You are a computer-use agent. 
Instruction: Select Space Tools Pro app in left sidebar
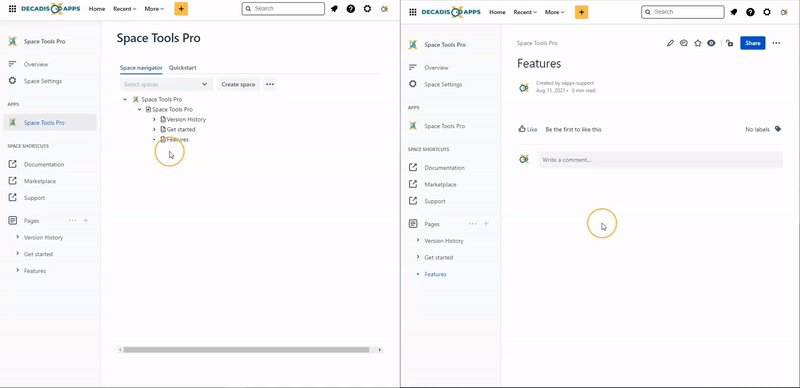[50, 123]
